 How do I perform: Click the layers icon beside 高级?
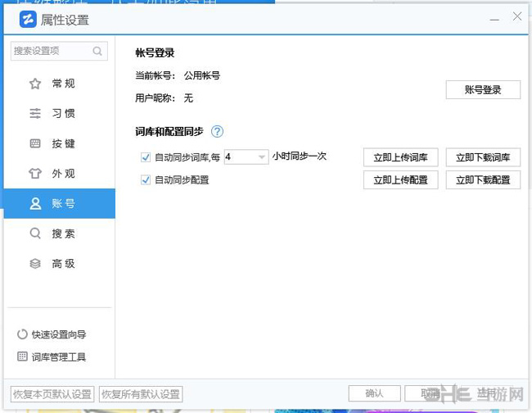tap(35, 263)
